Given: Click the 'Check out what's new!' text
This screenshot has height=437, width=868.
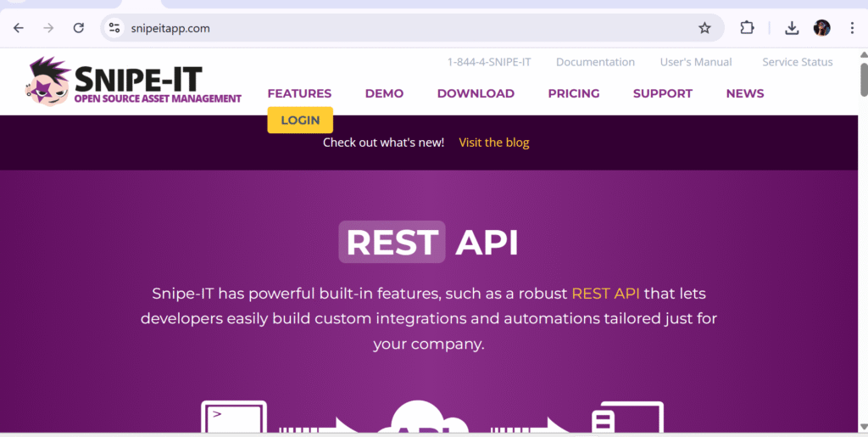Looking at the screenshot, I should 384,143.
